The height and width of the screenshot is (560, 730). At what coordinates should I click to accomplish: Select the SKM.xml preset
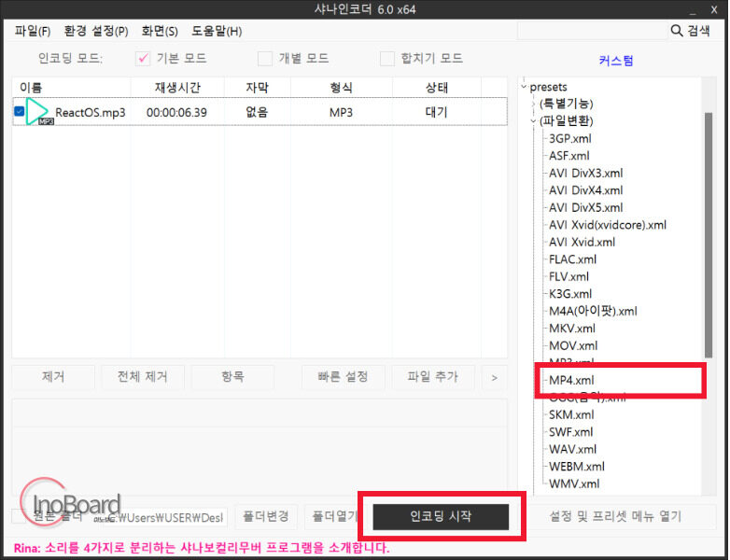(x=571, y=414)
